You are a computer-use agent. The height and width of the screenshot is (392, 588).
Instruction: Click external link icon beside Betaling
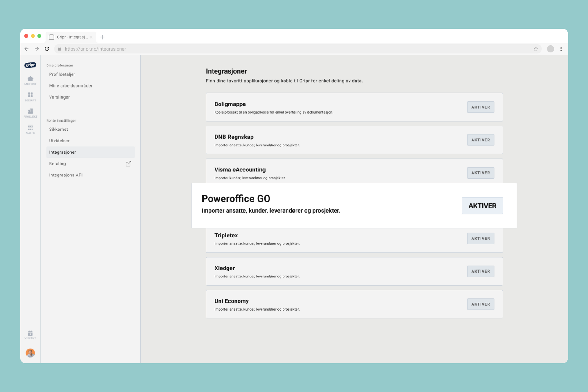pyautogui.click(x=128, y=164)
